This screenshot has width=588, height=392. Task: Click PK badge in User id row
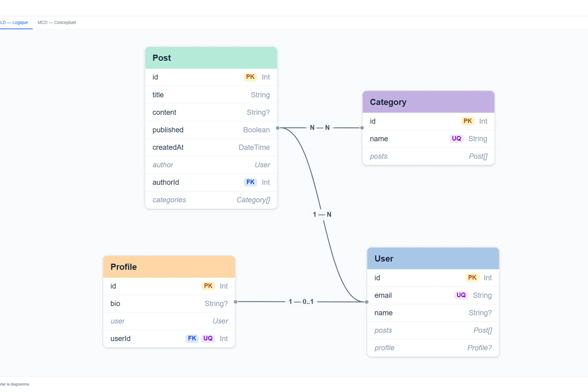click(x=472, y=278)
